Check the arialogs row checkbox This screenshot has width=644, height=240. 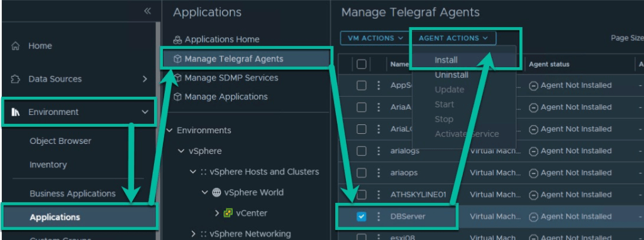[362, 151]
